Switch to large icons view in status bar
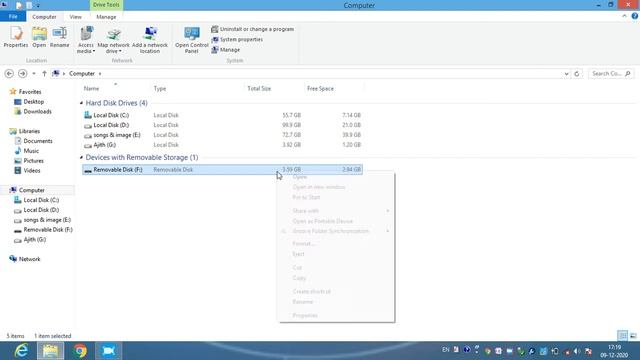The height and width of the screenshot is (360, 640). point(633,336)
